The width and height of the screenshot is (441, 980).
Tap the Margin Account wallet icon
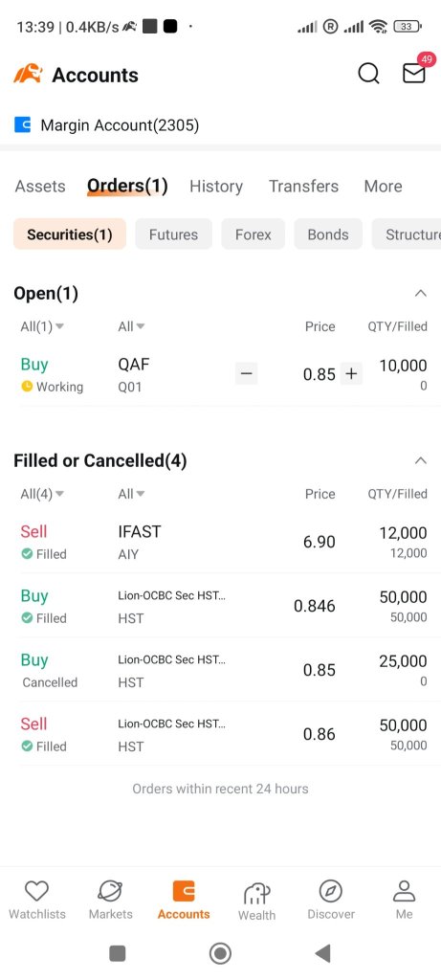[x=23, y=125]
